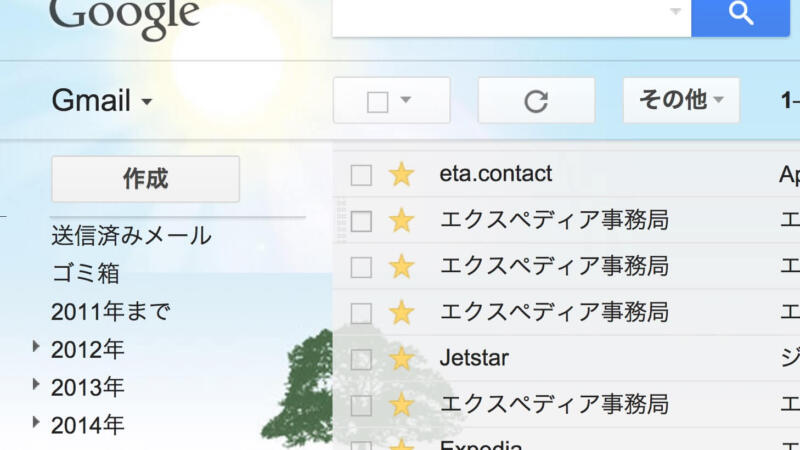Open the その他 dropdown menu
This screenshot has height=450, width=800.
(x=681, y=100)
